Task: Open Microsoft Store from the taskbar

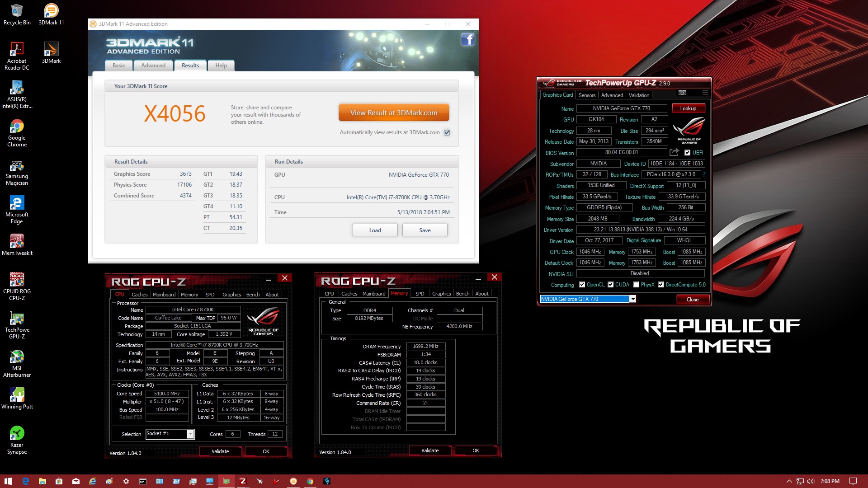Action: click(59, 481)
